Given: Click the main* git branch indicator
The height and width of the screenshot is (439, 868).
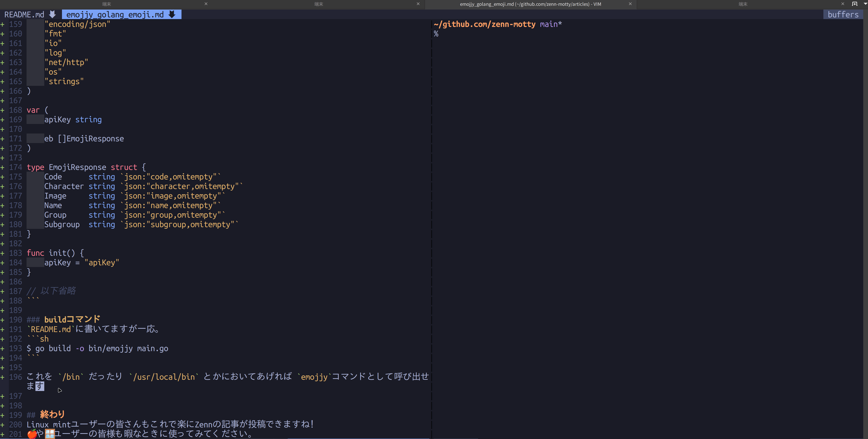Looking at the screenshot, I should pyautogui.click(x=551, y=24).
